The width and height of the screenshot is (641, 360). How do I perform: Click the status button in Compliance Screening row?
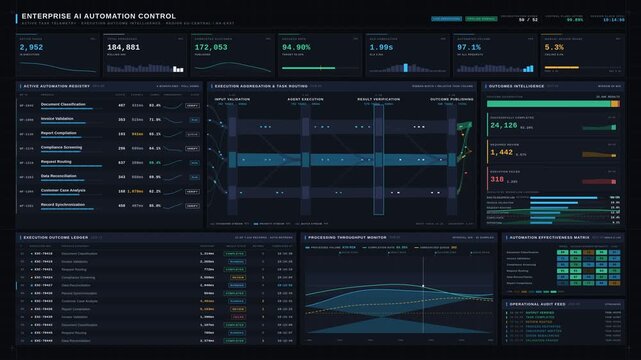pos(192,148)
